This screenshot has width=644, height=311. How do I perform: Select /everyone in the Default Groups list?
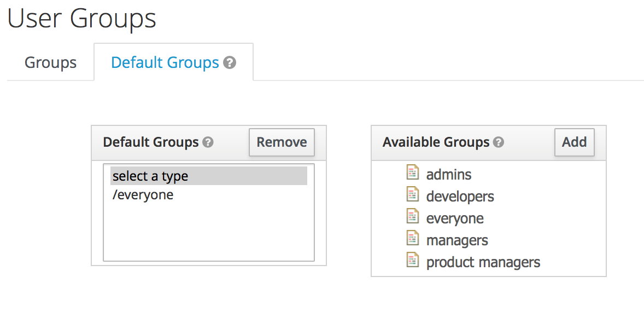[143, 195]
